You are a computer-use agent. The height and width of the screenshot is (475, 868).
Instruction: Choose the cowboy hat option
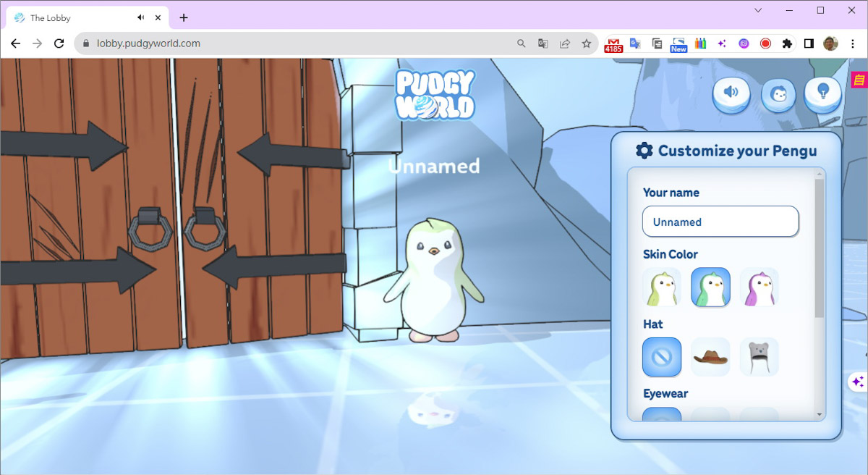tap(710, 357)
